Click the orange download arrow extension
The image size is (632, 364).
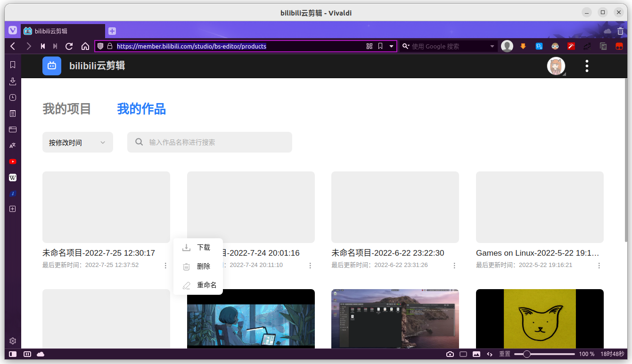pyautogui.click(x=523, y=46)
